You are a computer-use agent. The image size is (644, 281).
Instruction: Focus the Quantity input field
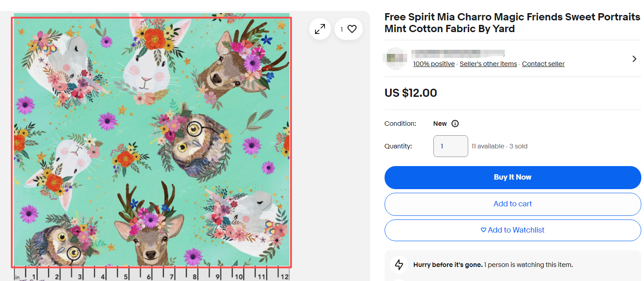(x=451, y=146)
